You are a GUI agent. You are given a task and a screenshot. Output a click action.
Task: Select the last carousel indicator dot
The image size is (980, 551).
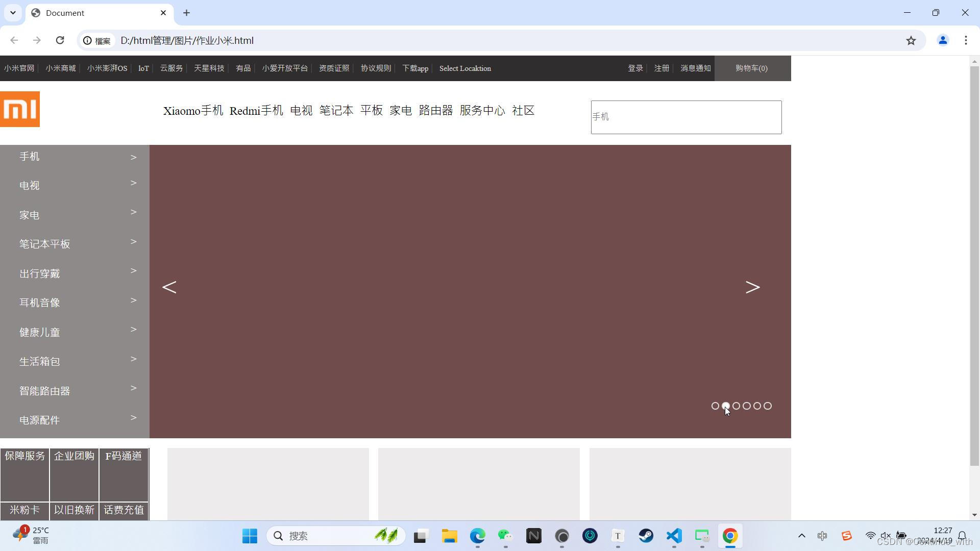[768, 406]
